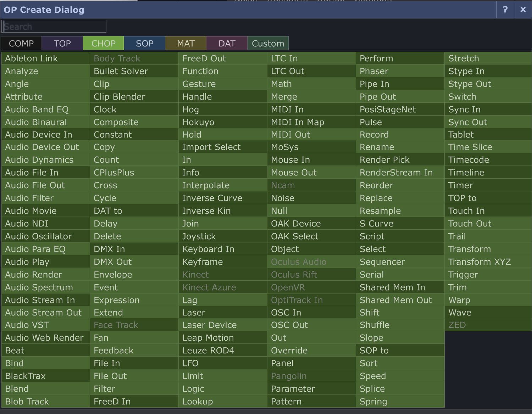
Task: Pick the Audio Spectrum operator
Action: click(x=45, y=287)
